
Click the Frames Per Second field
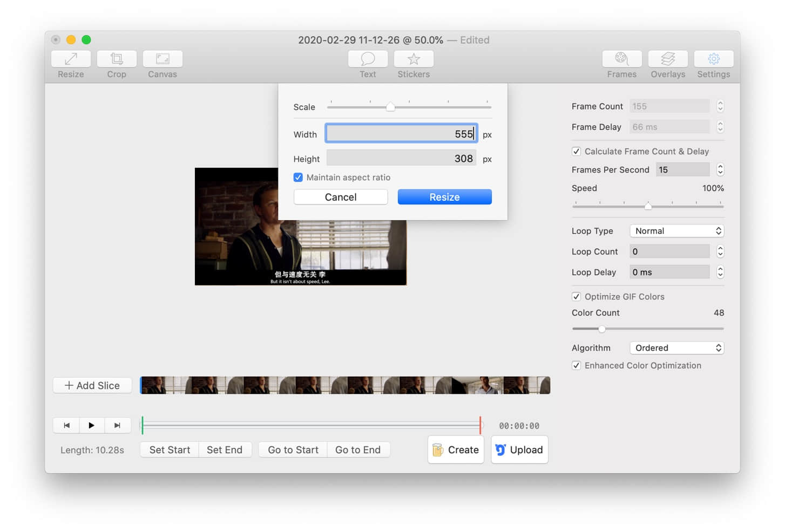click(683, 170)
